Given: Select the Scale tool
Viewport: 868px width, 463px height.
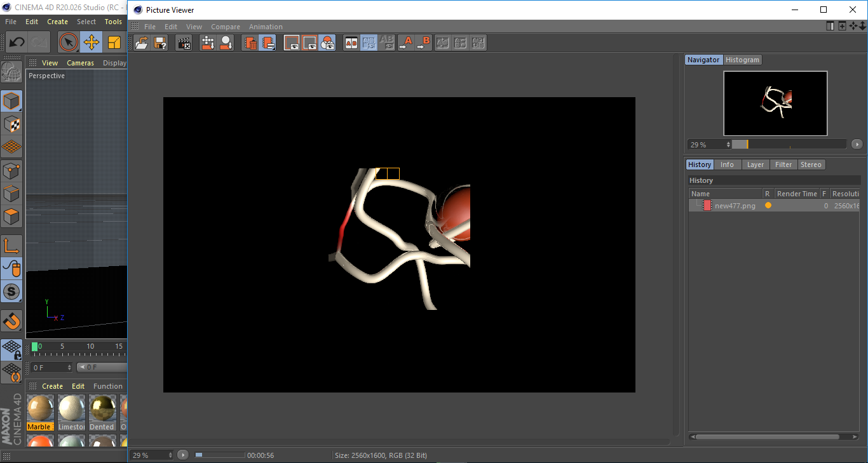Looking at the screenshot, I should pos(114,43).
